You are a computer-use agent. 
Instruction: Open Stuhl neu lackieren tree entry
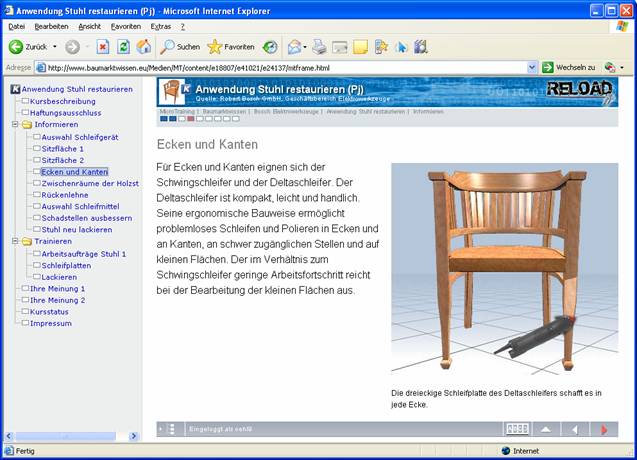(76, 230)
